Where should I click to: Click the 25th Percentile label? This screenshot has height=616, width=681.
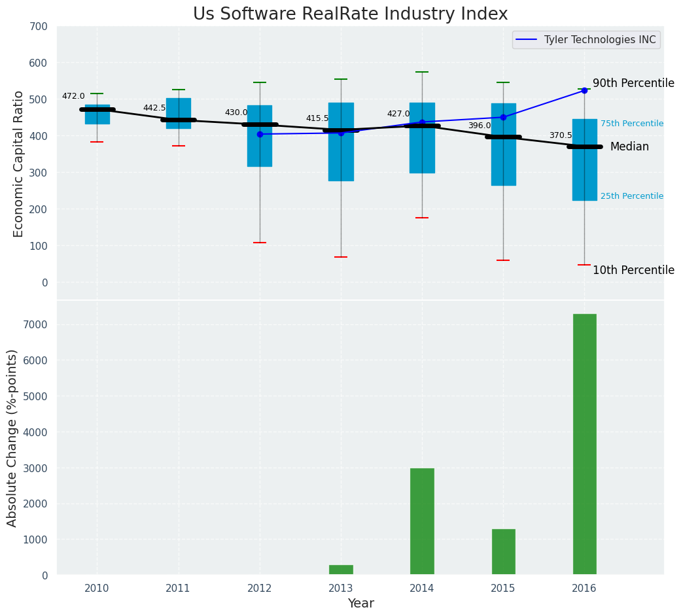pyautogui.click(x=631, y=196)
